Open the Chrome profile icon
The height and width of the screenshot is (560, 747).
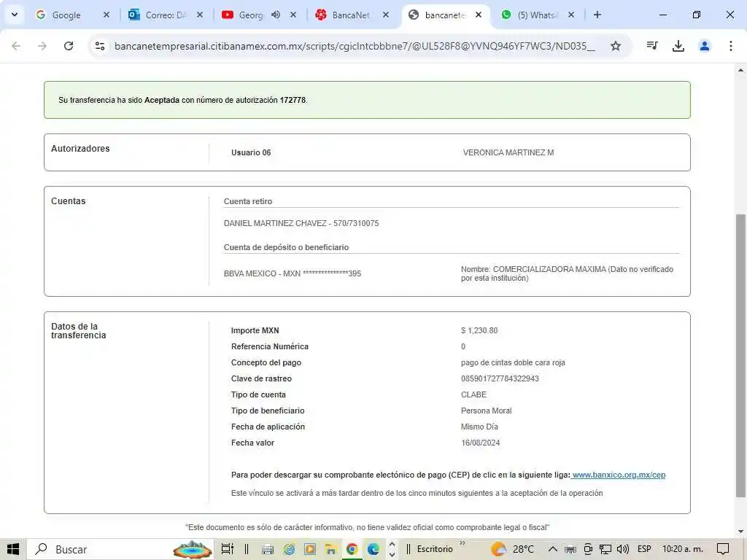pos(705,46)
